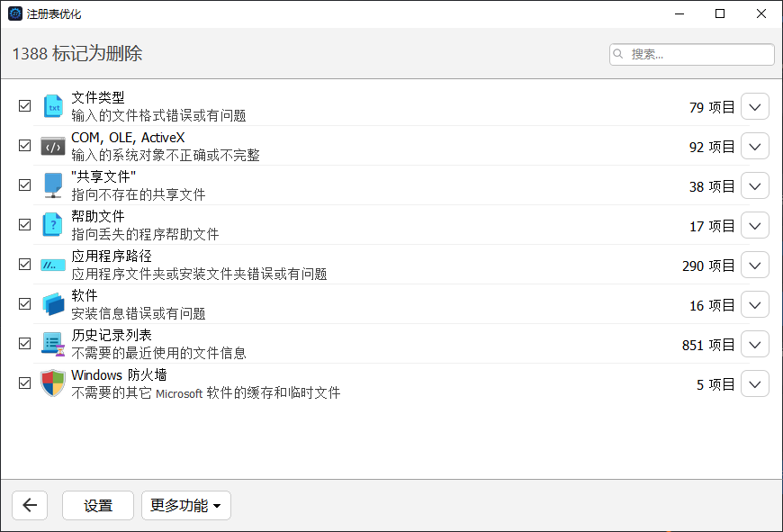Open the 更多功能 dropdown menu
Image resolution: width=783 pixels, height=532 pixels.
tap(185, 505)
